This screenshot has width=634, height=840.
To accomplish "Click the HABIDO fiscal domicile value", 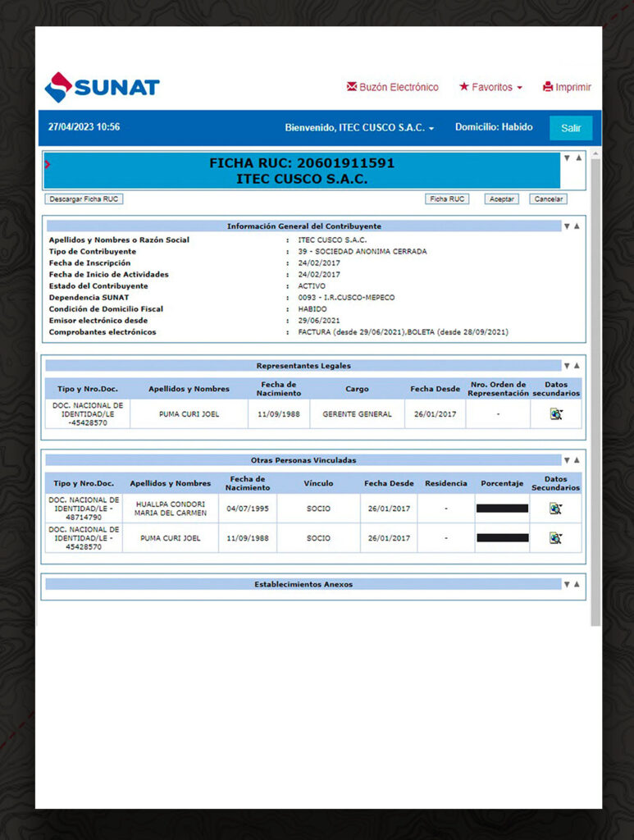I will coord(312,309).
